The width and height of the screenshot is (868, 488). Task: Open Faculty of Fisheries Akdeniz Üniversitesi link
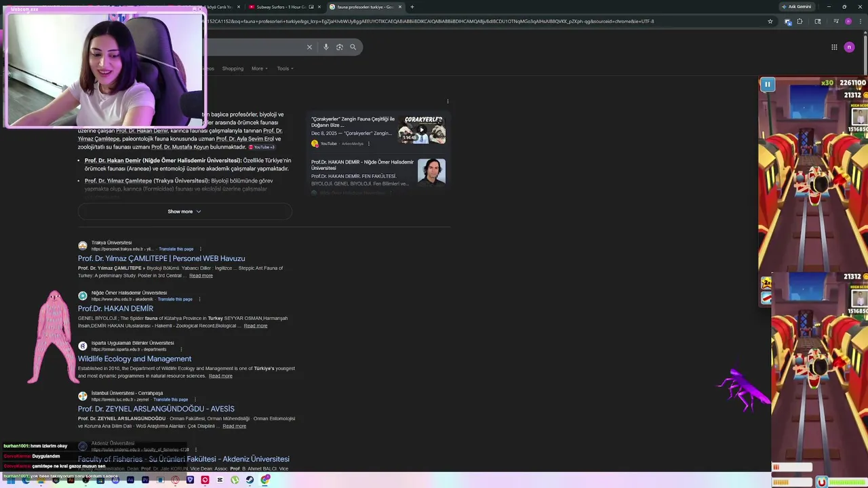coord(184,459)
